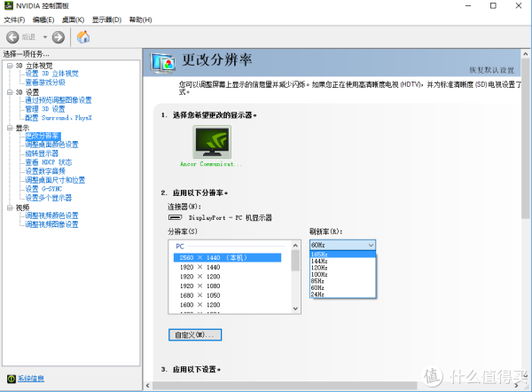Select resolution 1920 × 1200
The image size is (532, 392).
click(x=199, y=277)
